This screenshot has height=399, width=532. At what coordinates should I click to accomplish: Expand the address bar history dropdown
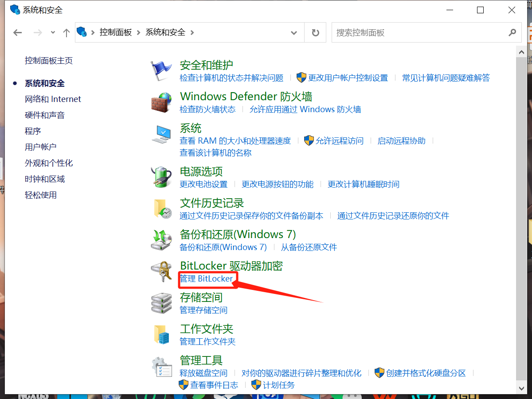pyautogui.click(x=293, y=33)
